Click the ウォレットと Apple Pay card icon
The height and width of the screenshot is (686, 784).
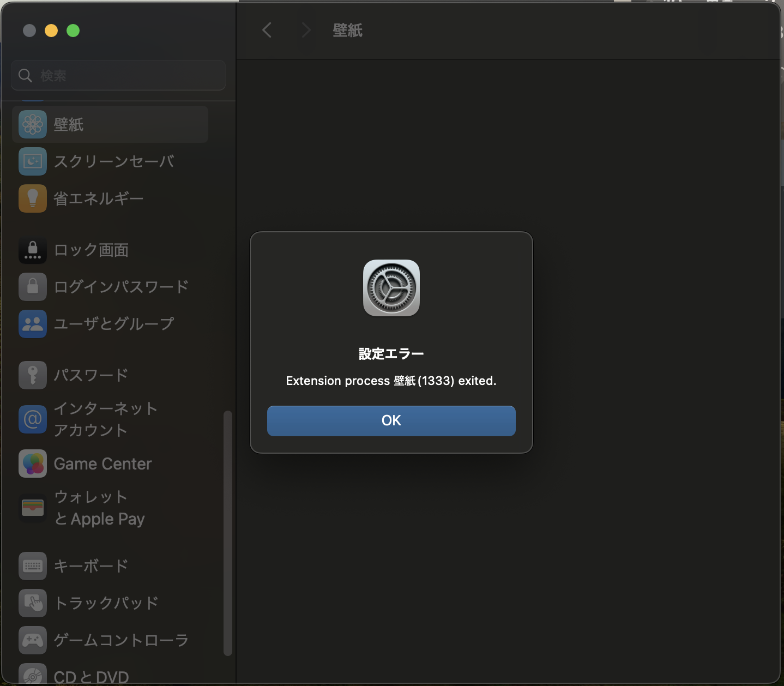[33, 508]
